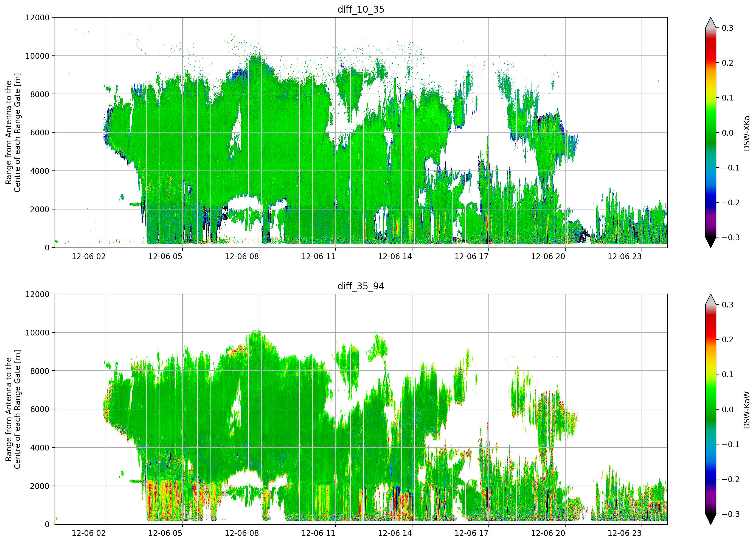Click the '12000' y-tick of diff_10_35
Screen dimensions: 756x543
click(x=37, y=18)
